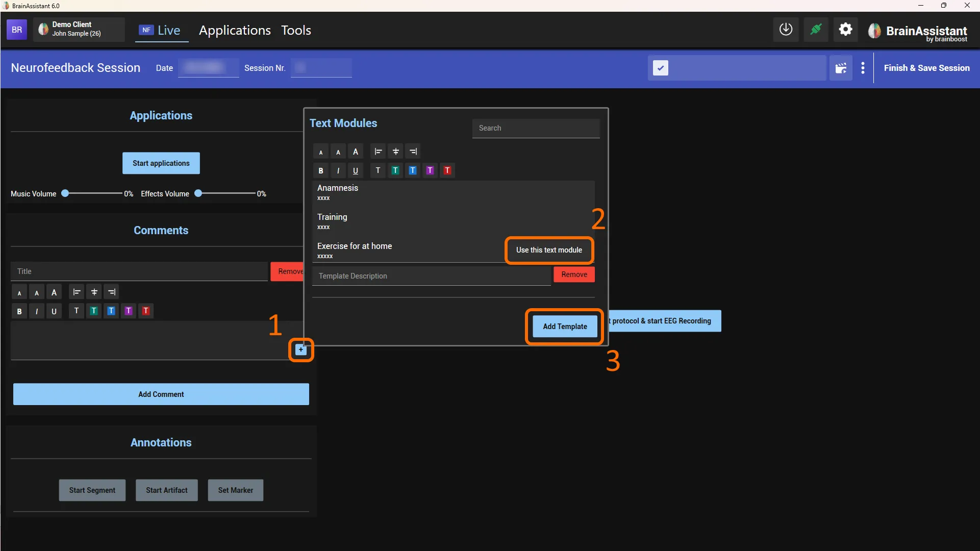This screenshot has height=551, width=980.
Task: Click the BR logo button
Action: 17,30
